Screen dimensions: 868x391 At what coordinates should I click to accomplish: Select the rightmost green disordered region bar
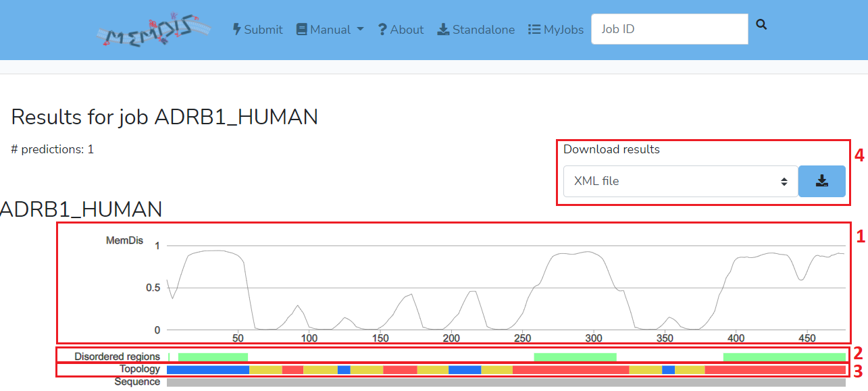[x=784, y=357]
